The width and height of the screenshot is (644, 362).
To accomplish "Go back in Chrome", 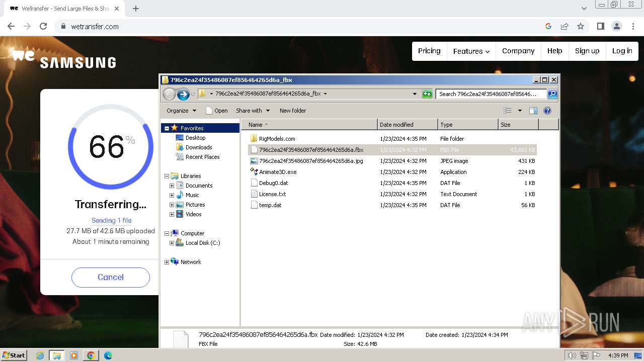I will [11, 26].
